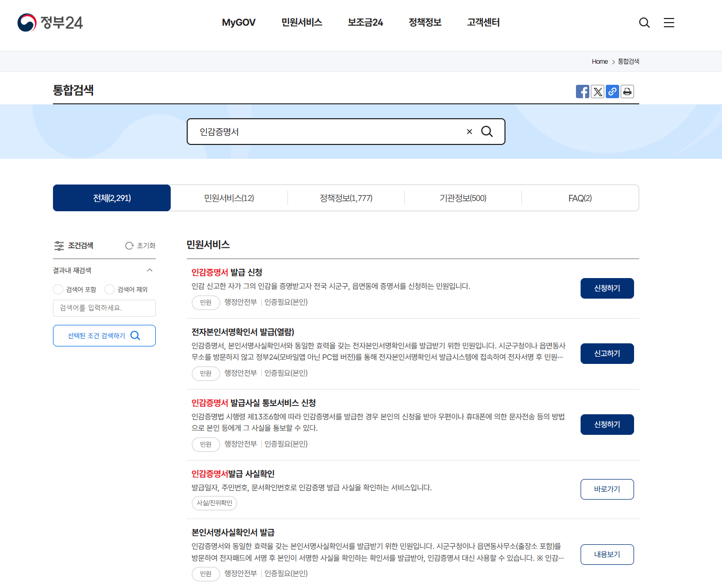Screen dimensions: 722x588
Task: Open the 정부24 home logo
Action: point(50,23)
